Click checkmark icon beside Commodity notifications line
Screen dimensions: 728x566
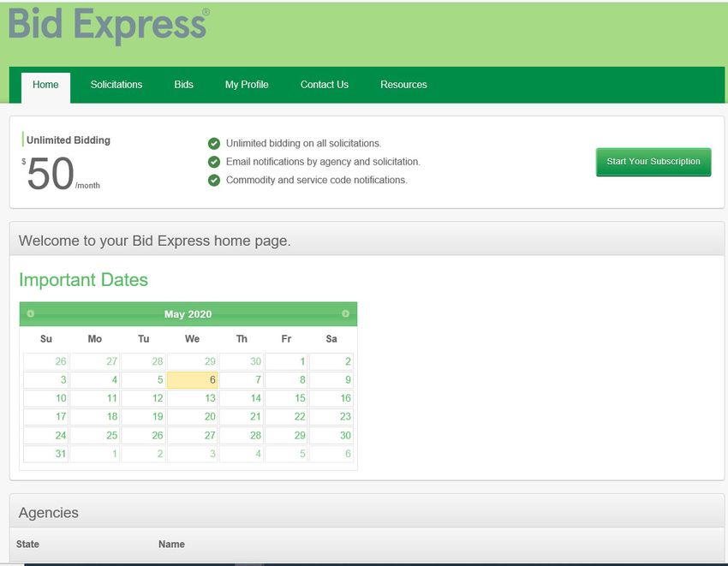pyautogui.click(x=214, y=180)
